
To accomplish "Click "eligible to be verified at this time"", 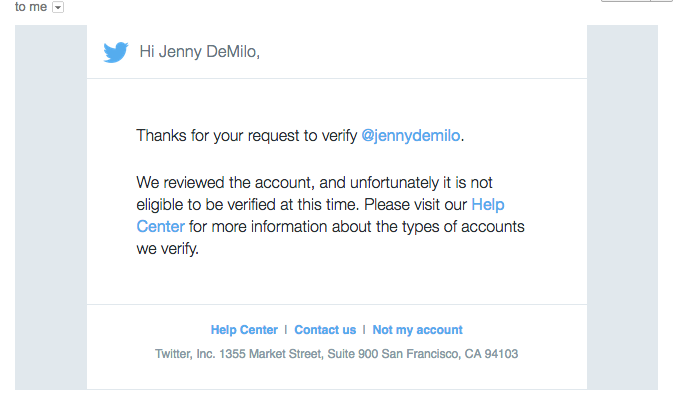I will (x=248, y=205).
